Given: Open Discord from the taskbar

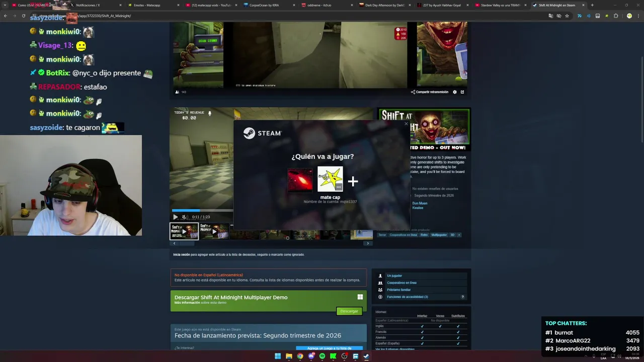Looking at the screenshot, I should [311, 356].
